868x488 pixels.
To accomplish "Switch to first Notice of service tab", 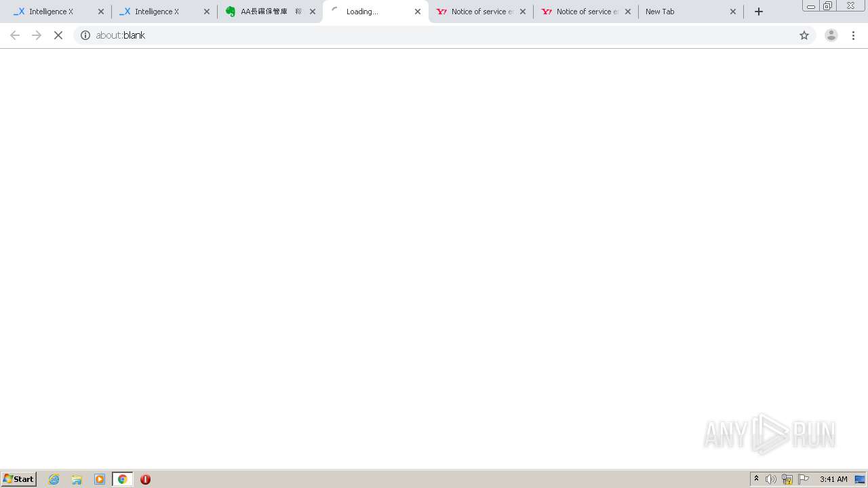I will [480, 12].
